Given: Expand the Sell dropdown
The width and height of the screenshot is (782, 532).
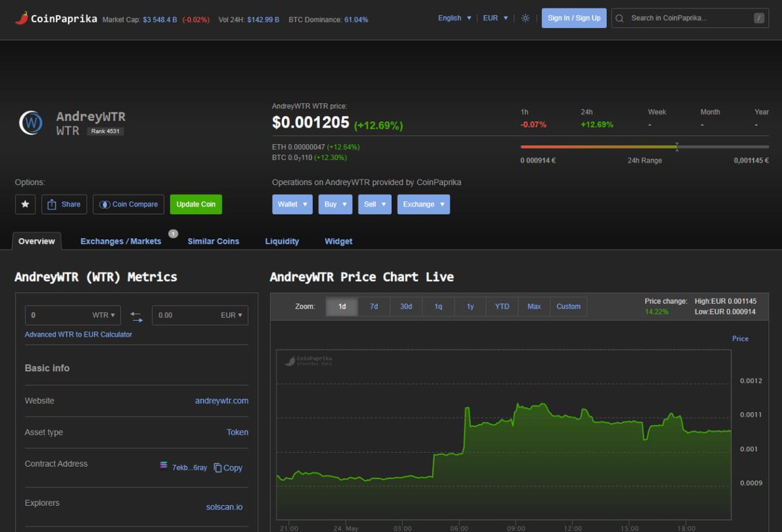Looking at the screenshot, I should tap(375, 204).
